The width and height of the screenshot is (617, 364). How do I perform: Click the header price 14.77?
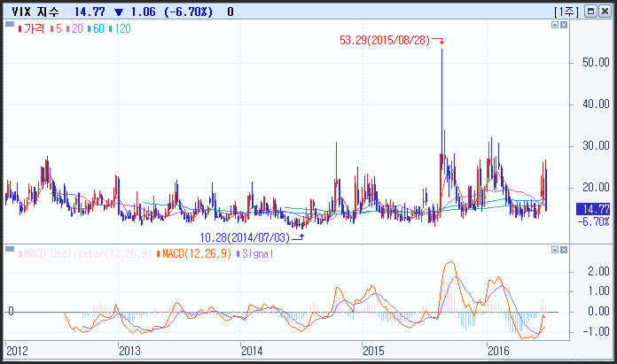point(90,12)
